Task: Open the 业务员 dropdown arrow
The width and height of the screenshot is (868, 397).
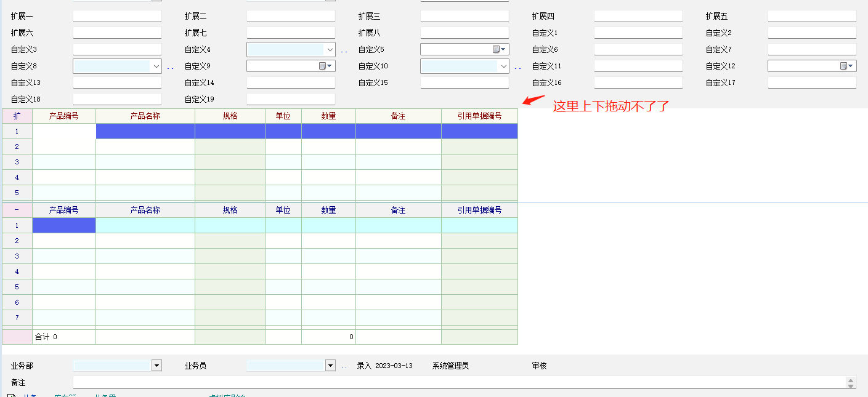Action: [330, 366]
